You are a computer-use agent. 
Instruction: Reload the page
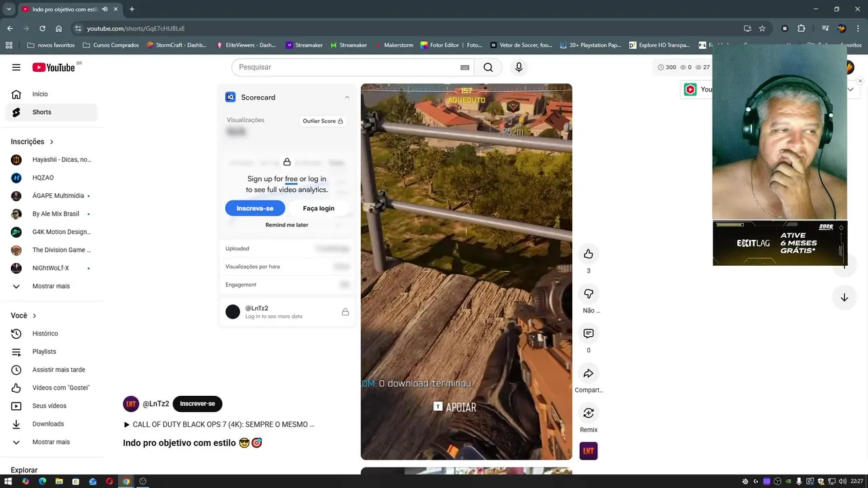pos(42,28)
